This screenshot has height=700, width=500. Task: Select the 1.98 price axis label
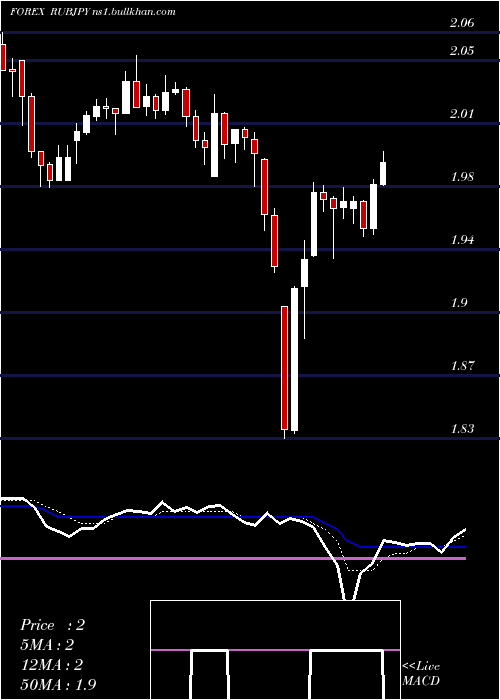pyautogui.click(x=462, y=177)
